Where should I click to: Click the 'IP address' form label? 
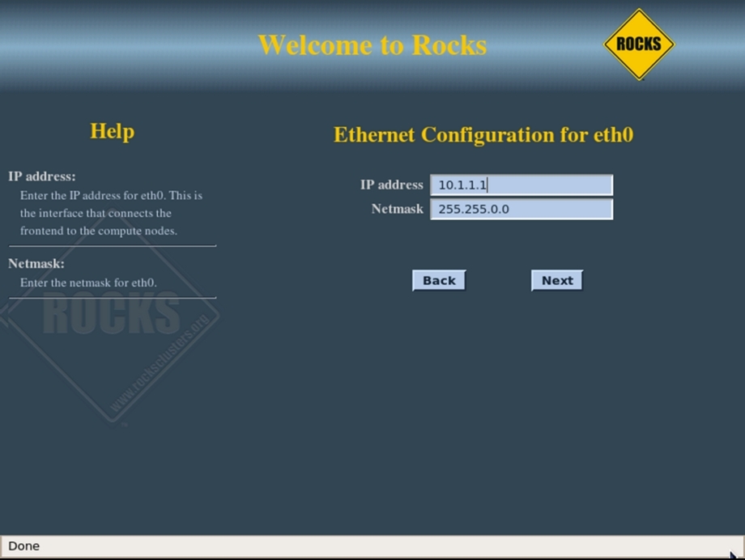[391, 185]
